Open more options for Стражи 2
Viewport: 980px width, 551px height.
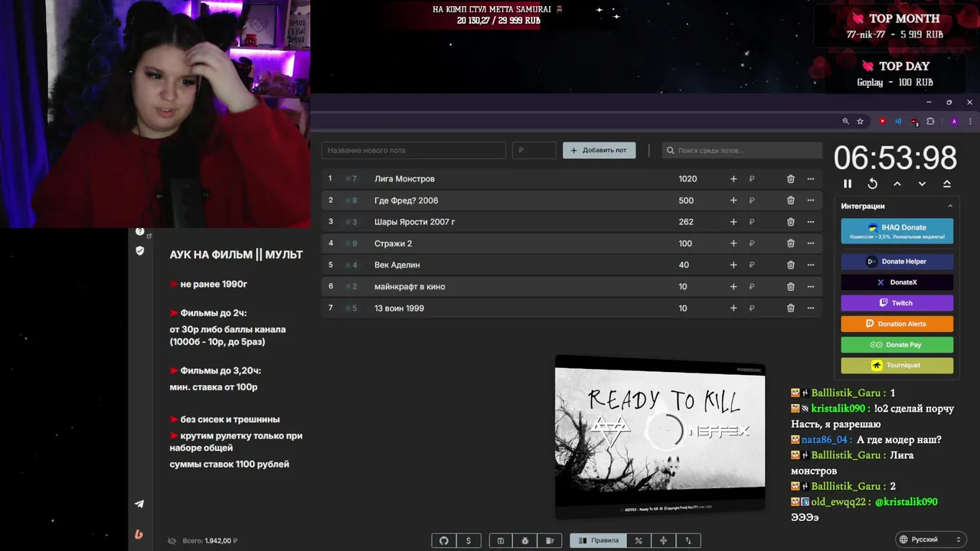point(811,243)
